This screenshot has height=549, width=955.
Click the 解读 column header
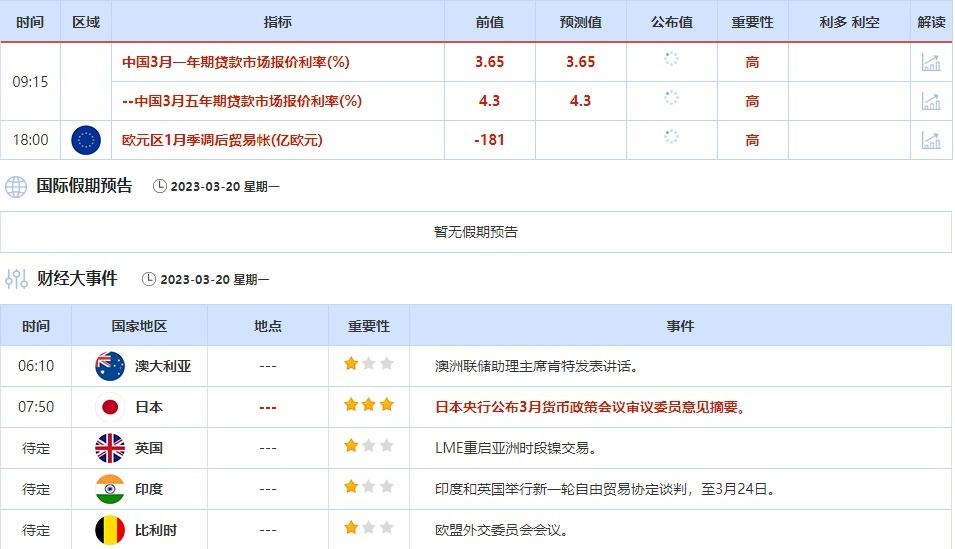point(931,22)
